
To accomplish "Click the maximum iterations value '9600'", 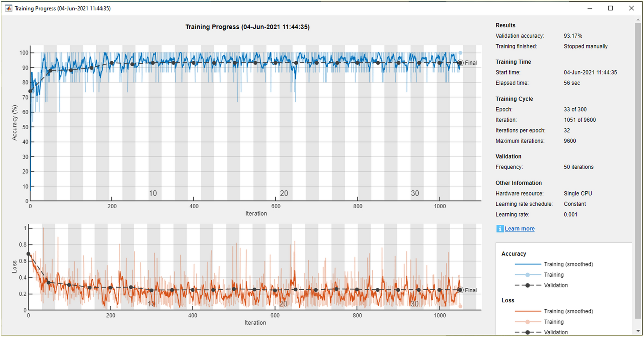I will point(570,141).
